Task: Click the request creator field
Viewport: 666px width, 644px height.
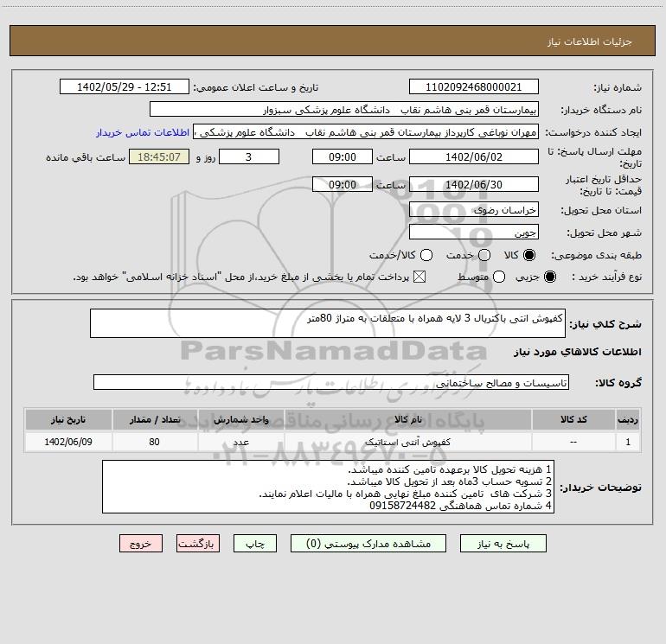Action: click(366, 132)
